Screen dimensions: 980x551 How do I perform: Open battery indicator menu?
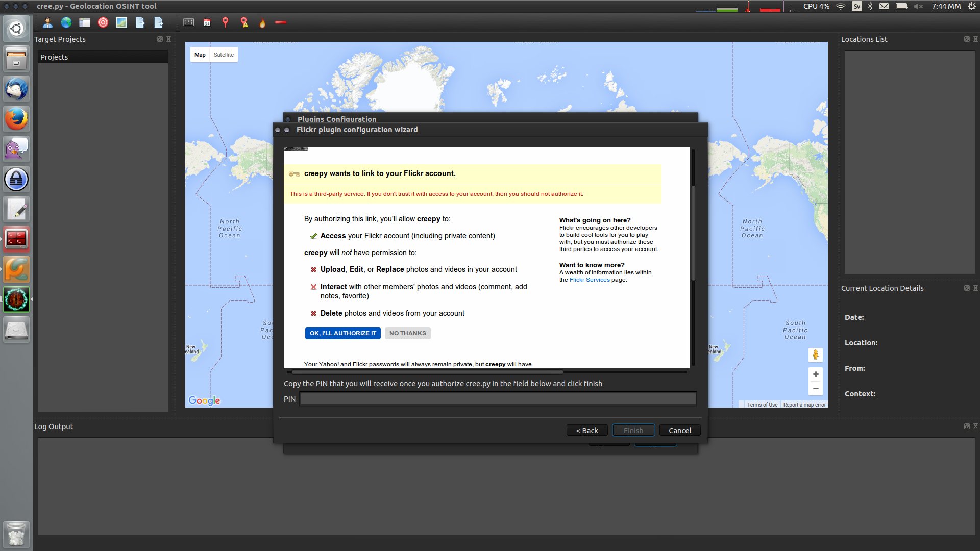(x=902, y=6)
